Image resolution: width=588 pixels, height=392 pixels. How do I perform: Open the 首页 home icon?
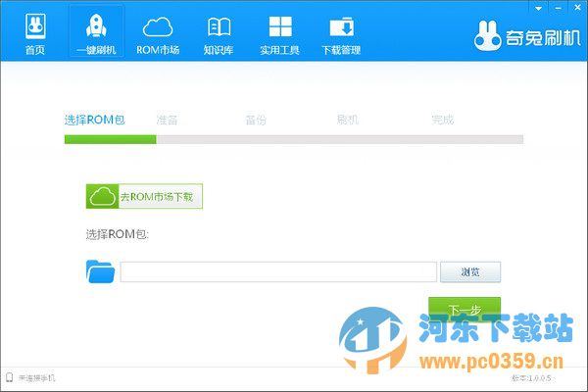[35, 26]
